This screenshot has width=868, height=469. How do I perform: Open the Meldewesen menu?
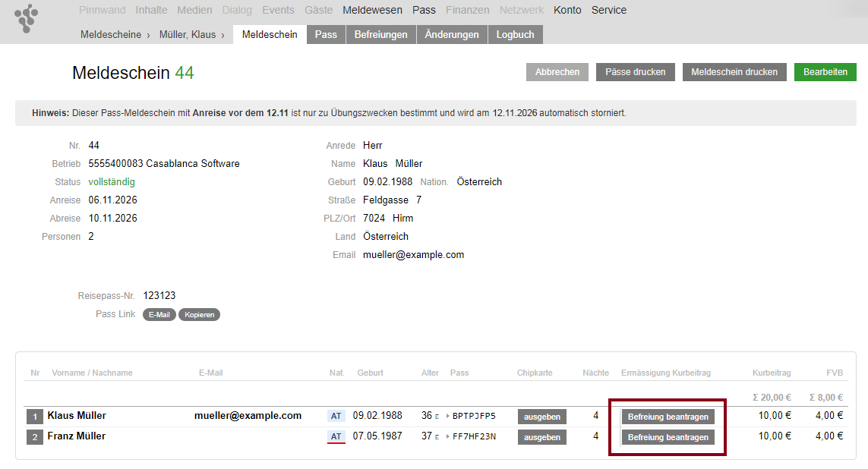[372, 11]
